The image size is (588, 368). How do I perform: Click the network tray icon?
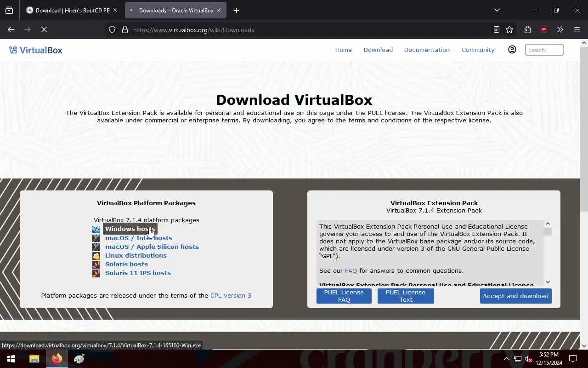pos(518,359)
